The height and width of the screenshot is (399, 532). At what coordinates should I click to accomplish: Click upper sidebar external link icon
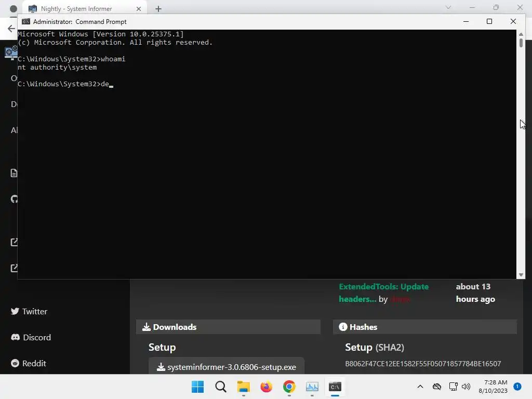(x=14, y=242)
